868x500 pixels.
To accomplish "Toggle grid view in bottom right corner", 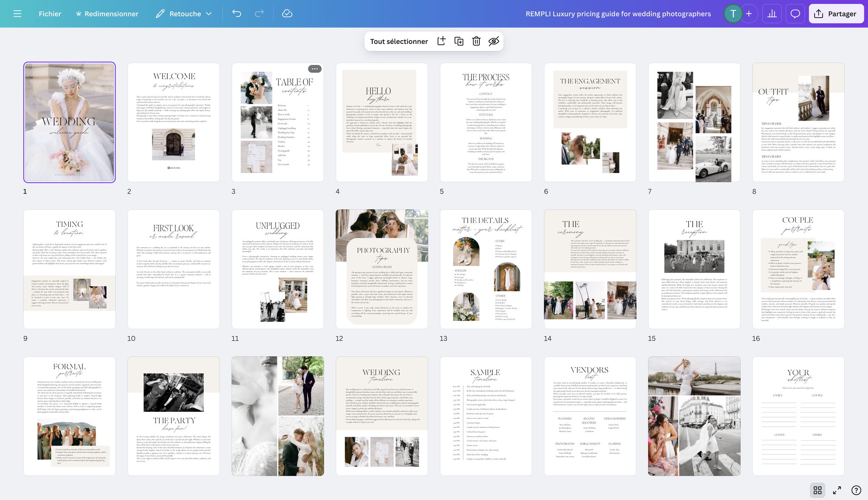I will (x=818, y=490).
